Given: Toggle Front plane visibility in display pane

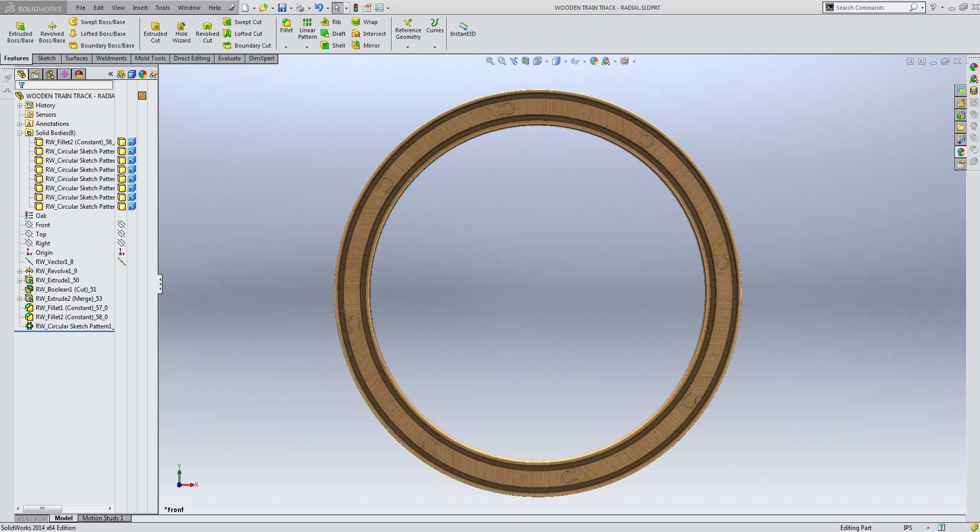Looking at the screenshot, I should pos(121,225).
